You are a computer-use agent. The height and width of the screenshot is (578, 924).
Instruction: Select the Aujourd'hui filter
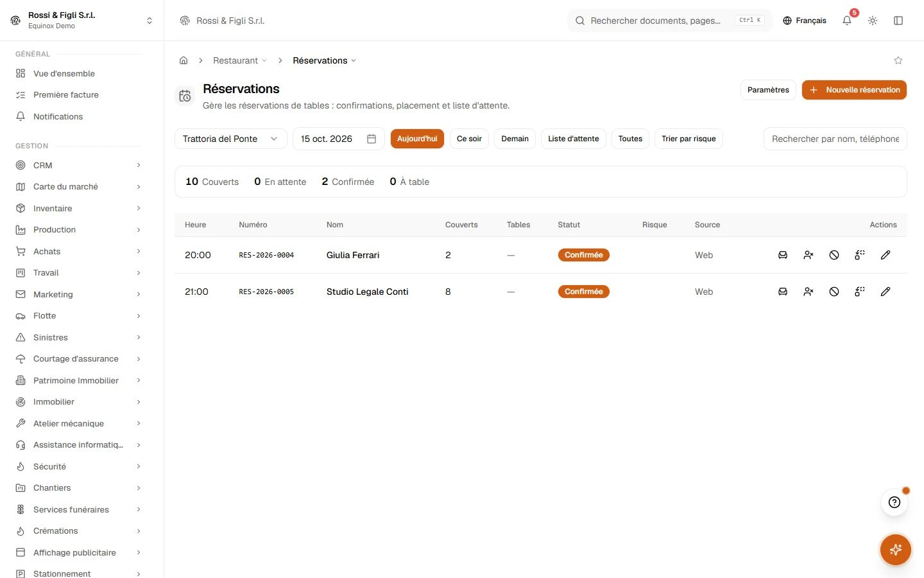coord(417,139)
